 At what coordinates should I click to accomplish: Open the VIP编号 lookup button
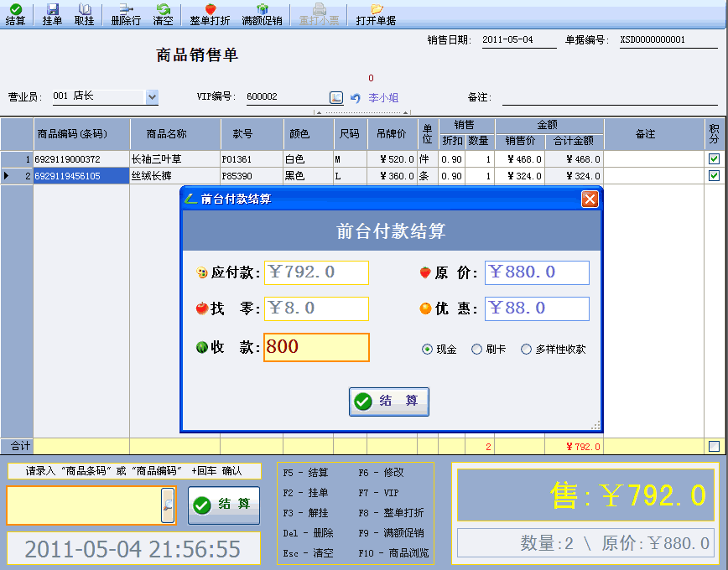(x=336, y=97)
